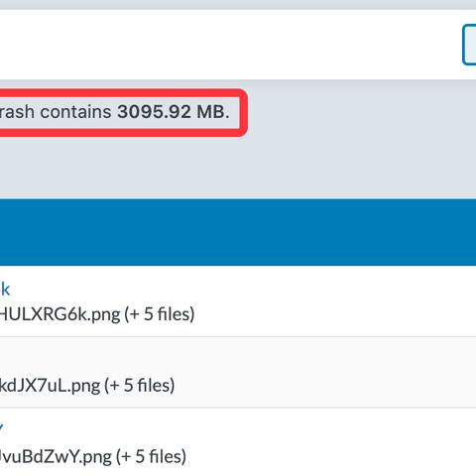Select the bold 3095.92 MB size value
The image size is (476, 476).
click(174, 112)
